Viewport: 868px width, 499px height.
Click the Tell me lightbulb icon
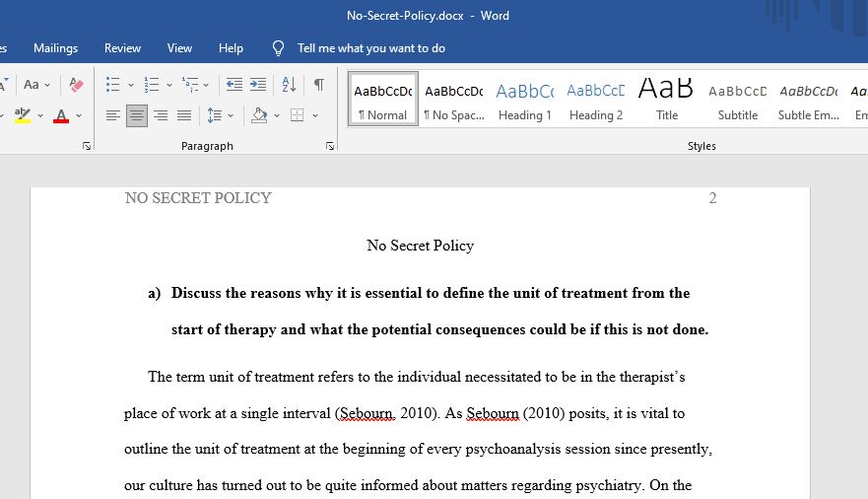(x=279, y=48)
